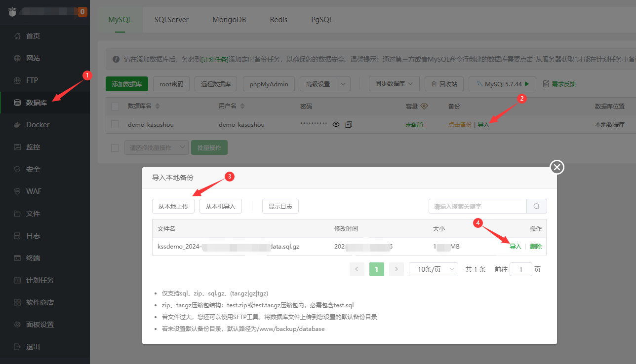Click the 批量操作 button

coord(209,147)
